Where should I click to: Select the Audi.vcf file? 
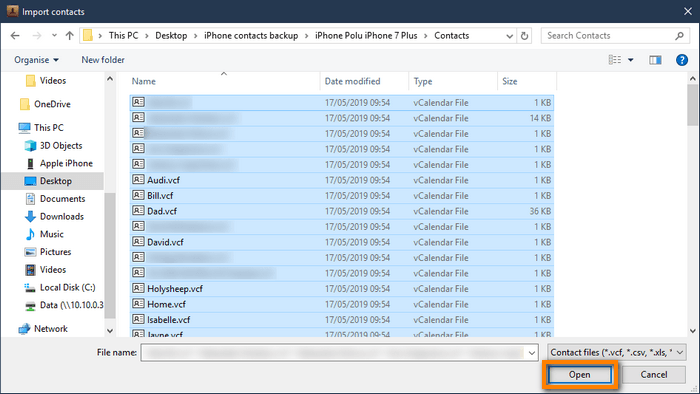(x=342, y=180)
